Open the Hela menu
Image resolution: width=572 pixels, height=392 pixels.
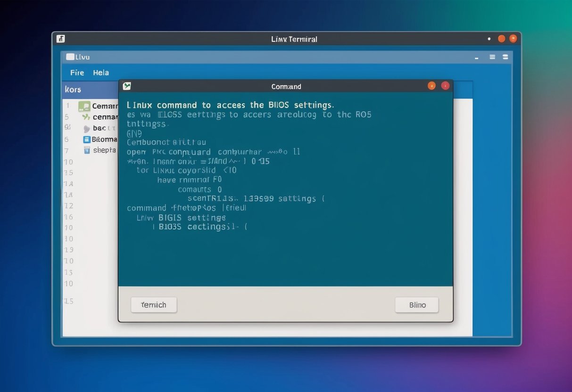pos(100,73)
